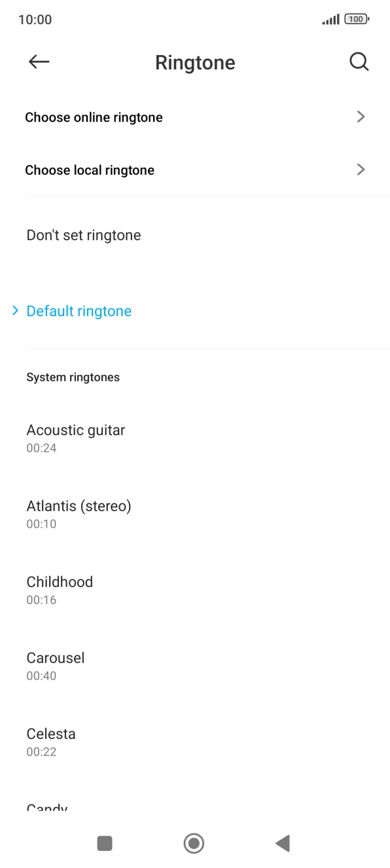Screen dimensions: 390x868
Task: Tap the System ringtones section header
Action: click(73, 377)
